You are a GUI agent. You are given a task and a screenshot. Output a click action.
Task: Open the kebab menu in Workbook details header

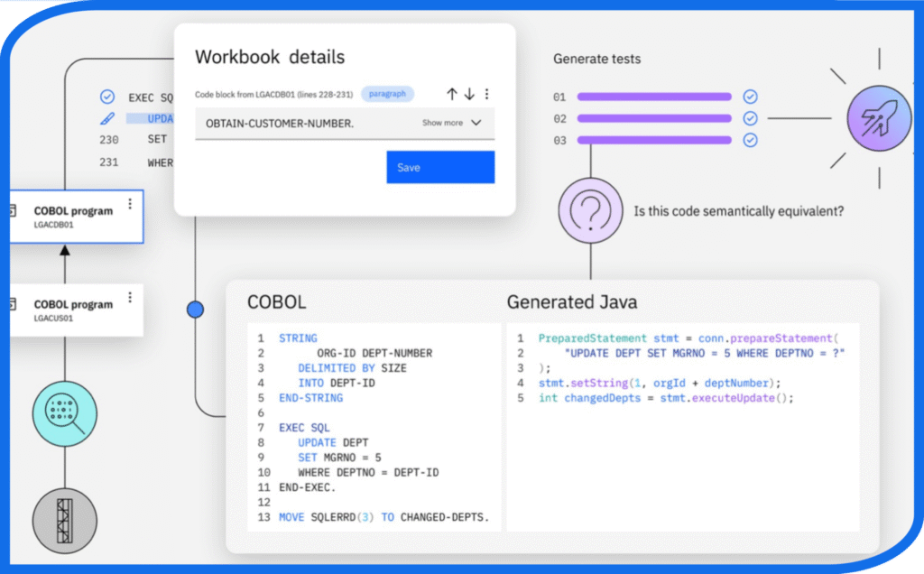point(487,93)
